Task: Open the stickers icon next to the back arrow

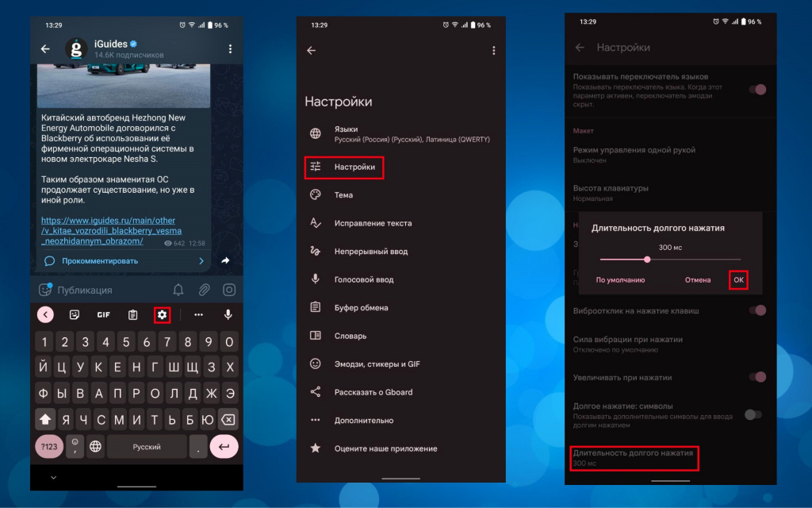Action: pos(74,314)
